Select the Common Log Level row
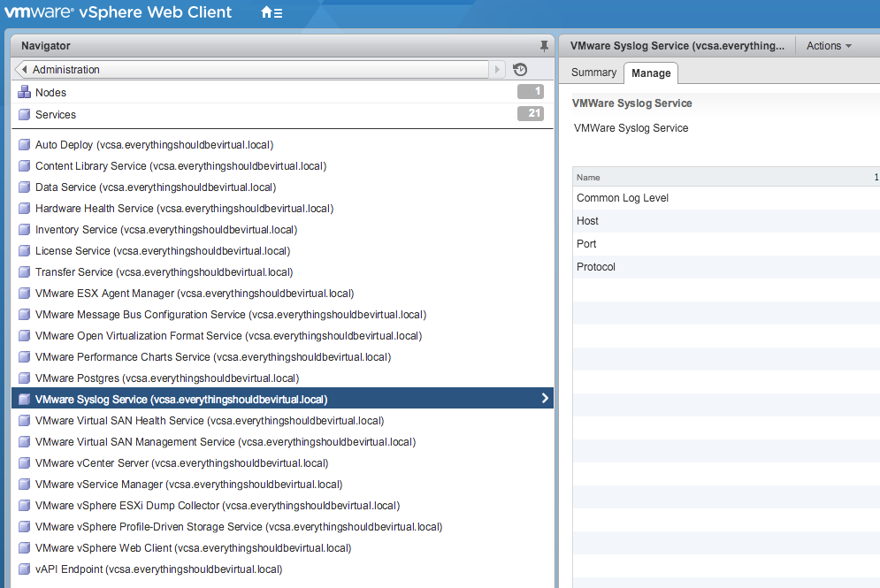The height and width of the screenshot is (588, 880). pos(623,198)
